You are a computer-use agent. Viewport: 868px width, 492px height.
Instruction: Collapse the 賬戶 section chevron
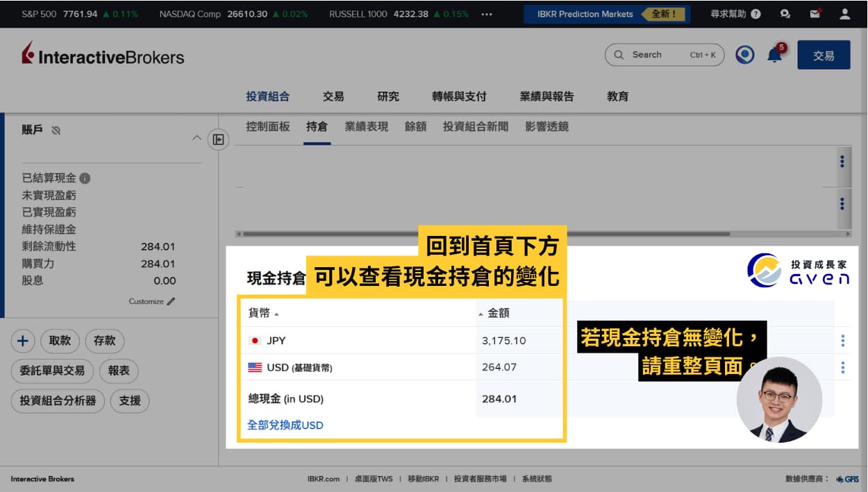coord(197,138)
